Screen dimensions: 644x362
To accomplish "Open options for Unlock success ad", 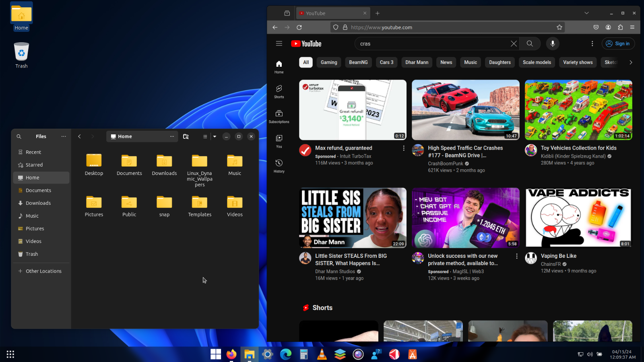I will point(517,256).
